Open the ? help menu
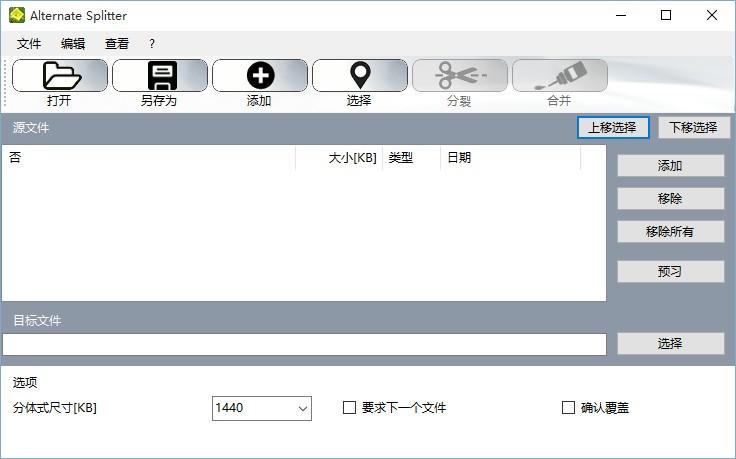 click(x=152, y=44)
